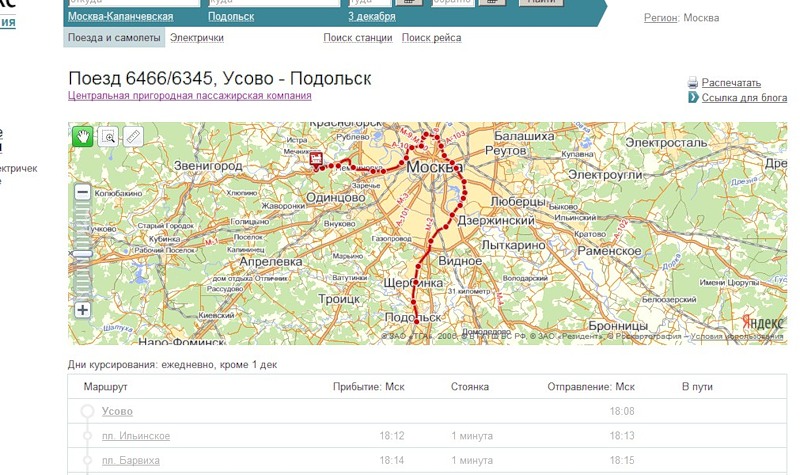
Task: Open the пл. Барвиха station link
Action: 131,460
